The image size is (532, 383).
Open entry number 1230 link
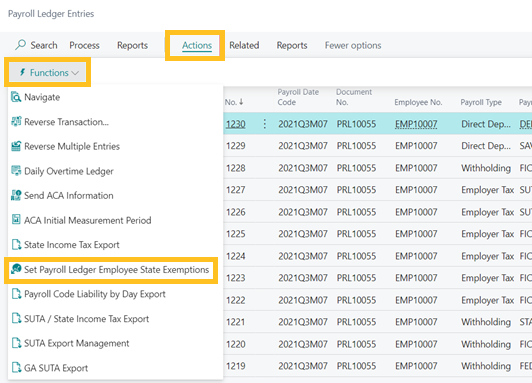tap(235, 124)
